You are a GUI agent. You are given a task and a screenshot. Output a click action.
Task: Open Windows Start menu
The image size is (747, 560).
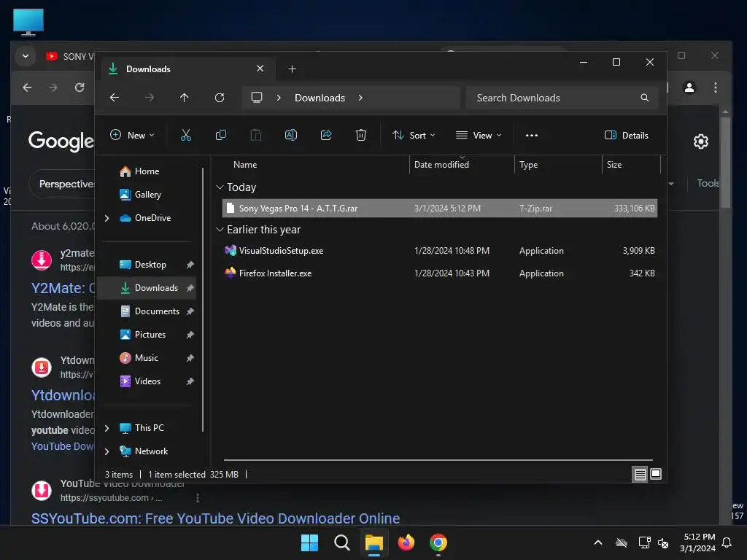pos(309,542)
